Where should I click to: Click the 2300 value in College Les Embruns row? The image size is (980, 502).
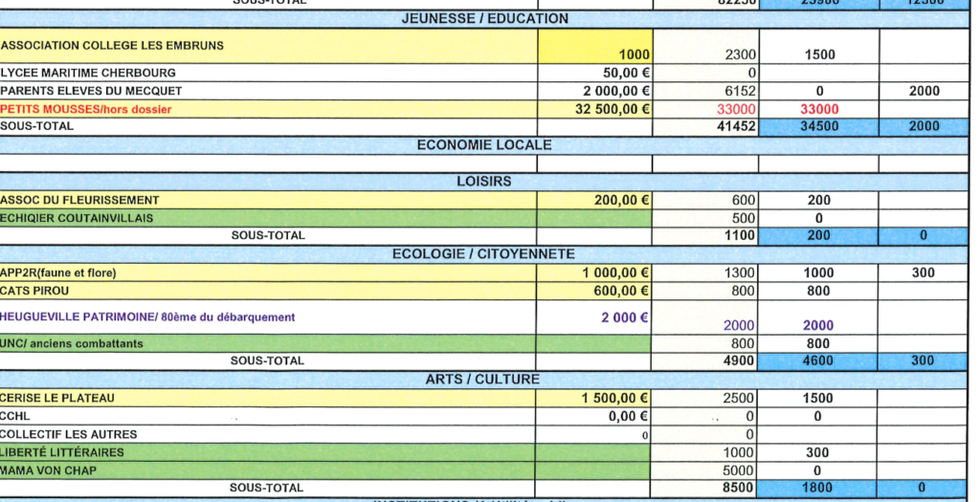[x=741, y=55]
